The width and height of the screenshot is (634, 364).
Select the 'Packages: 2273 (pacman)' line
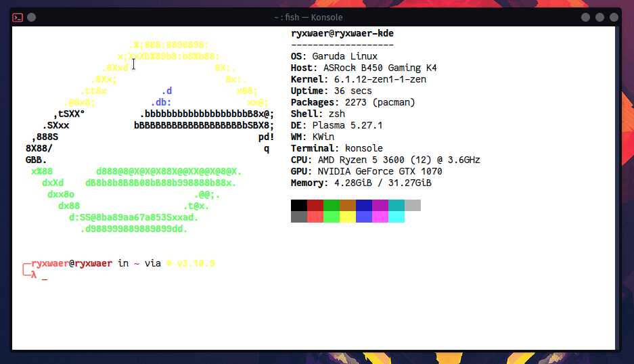pos(353,102)
